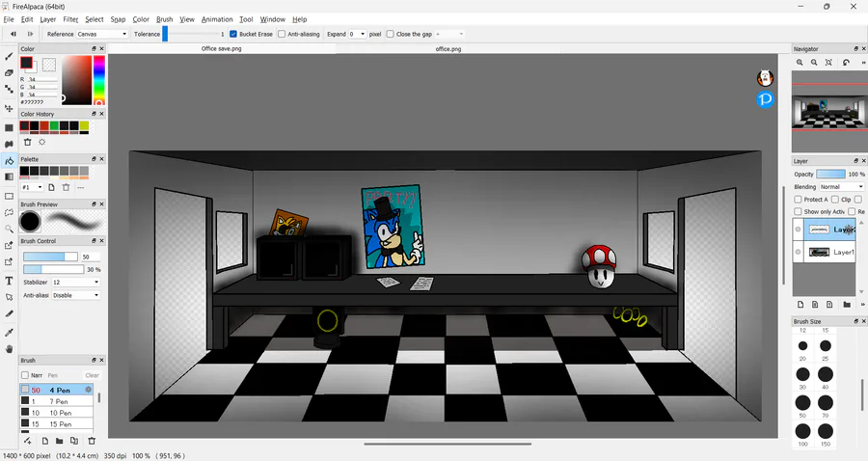Image resolution: width=868 pixels, height=461 pixels.
Task: Open the brush Anti-aliasing Disable dropdown
Action: point(76,295)
